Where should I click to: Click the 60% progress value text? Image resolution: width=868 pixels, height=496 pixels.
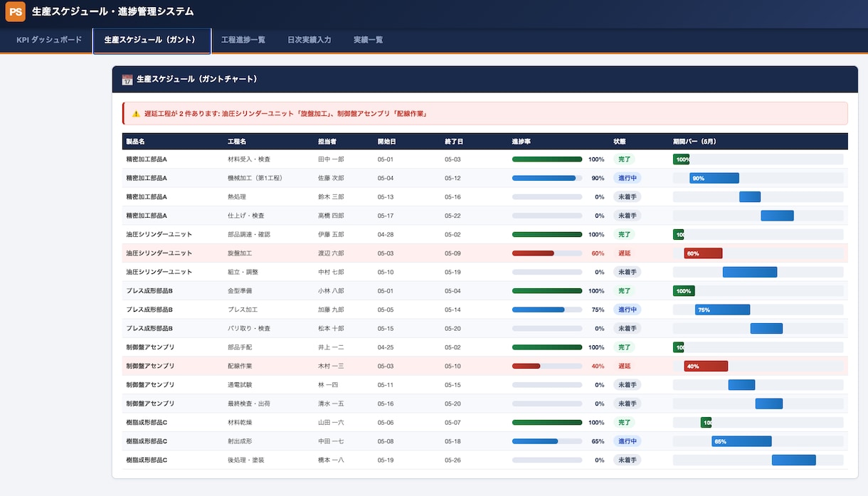tap(598, 253)
